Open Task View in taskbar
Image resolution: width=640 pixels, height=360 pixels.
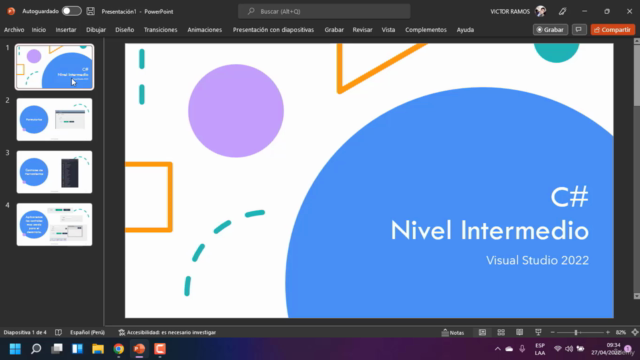57,349
